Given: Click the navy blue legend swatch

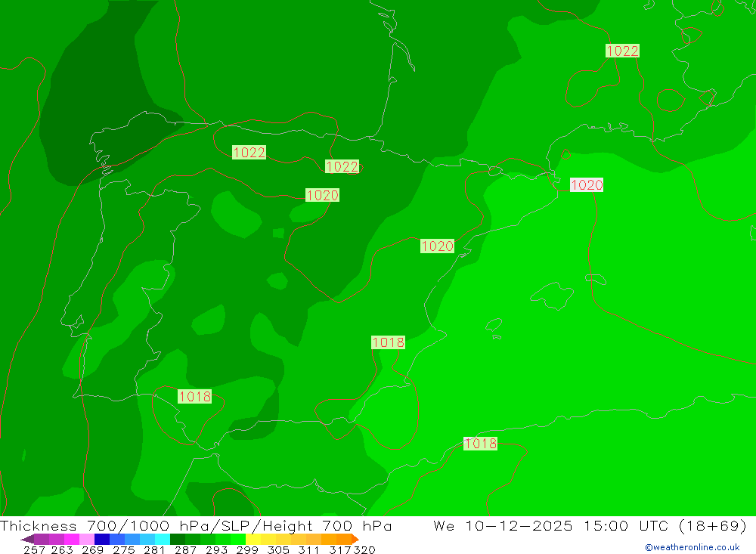Looking at the screenshot, I should point(102,539).
